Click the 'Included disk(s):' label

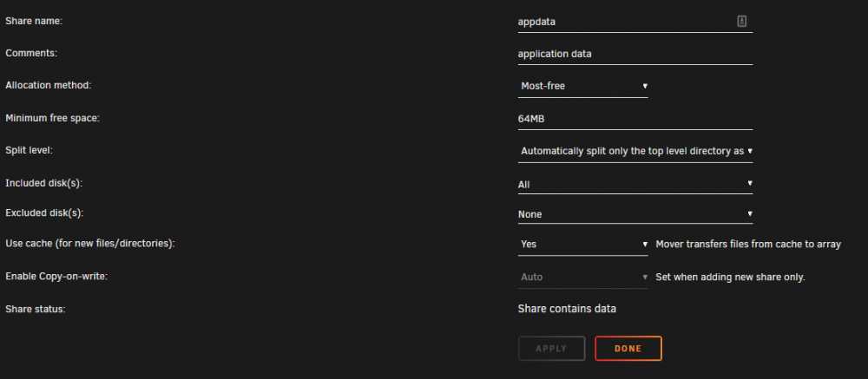pyautogui.click(x=43, y=183)
